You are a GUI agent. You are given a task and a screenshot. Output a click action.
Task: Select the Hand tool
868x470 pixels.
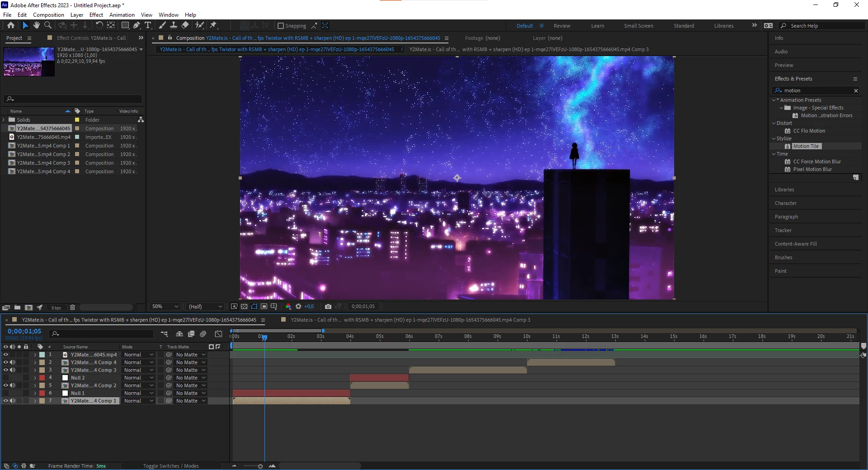click(x=37, y=25)
